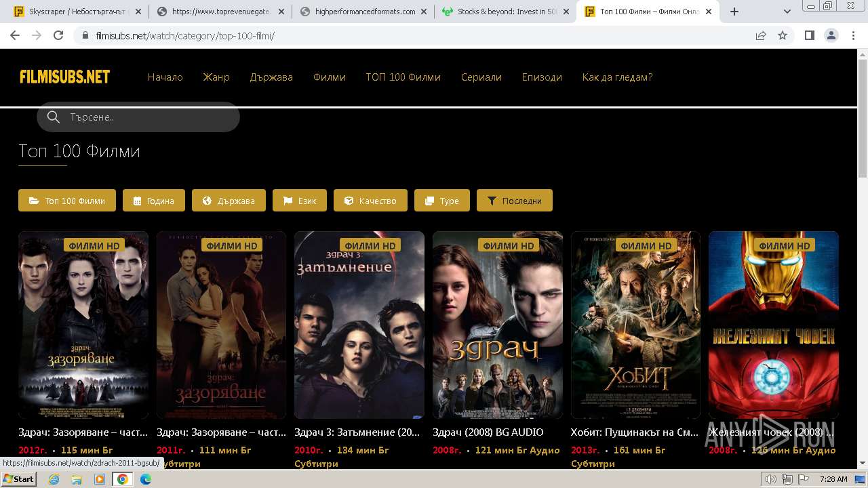This screenshot has height=488, width=868.
Task: Open the Железният човек poster
Action: 774,325
